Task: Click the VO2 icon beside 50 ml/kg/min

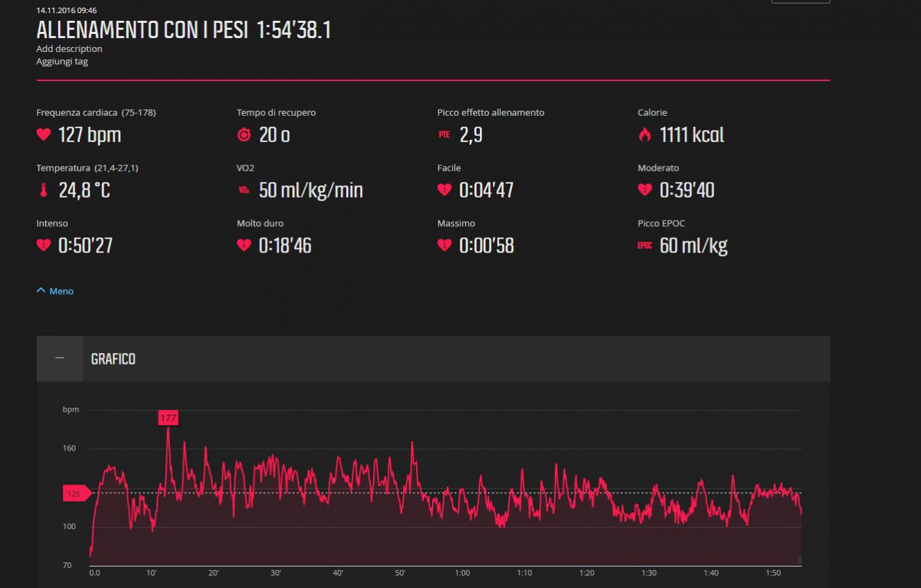Action: tap(244, 190)
